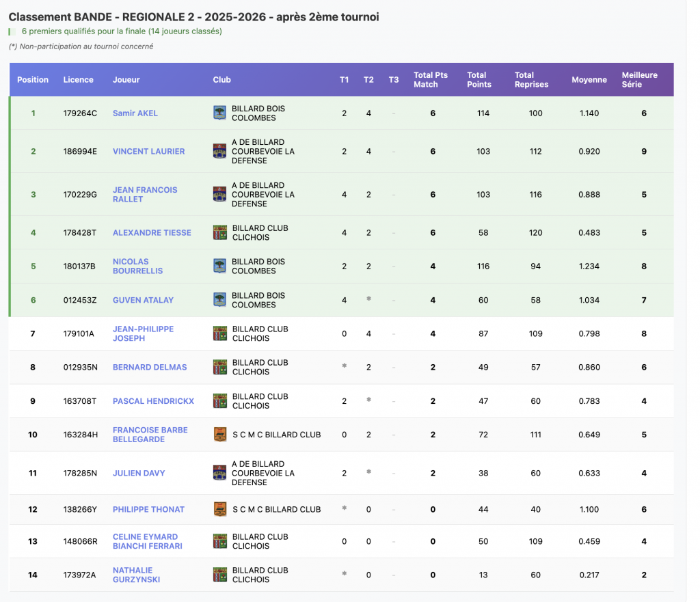This screenshot has height=602, width=700.
Task: Open PASCAL HENDRICKX player link
Action: click(153, 401)
